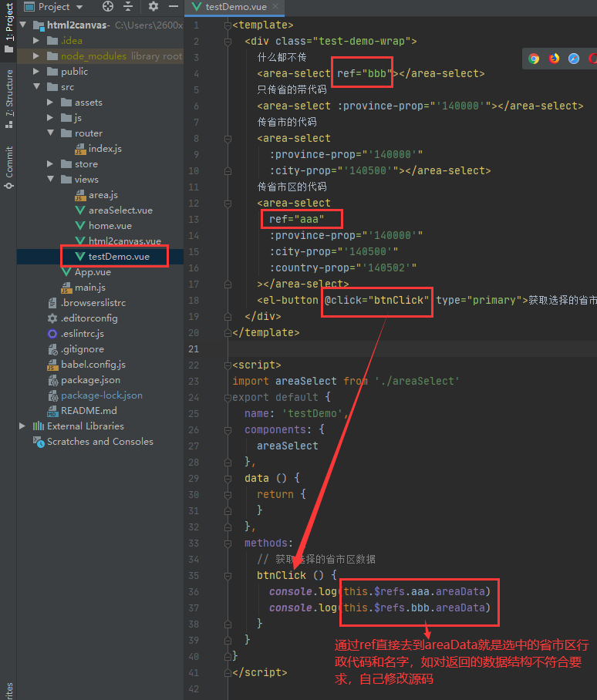The height and width of the screenshot is (700, 597).
Task: Select html2canvas.vue file
Action: 125,241
